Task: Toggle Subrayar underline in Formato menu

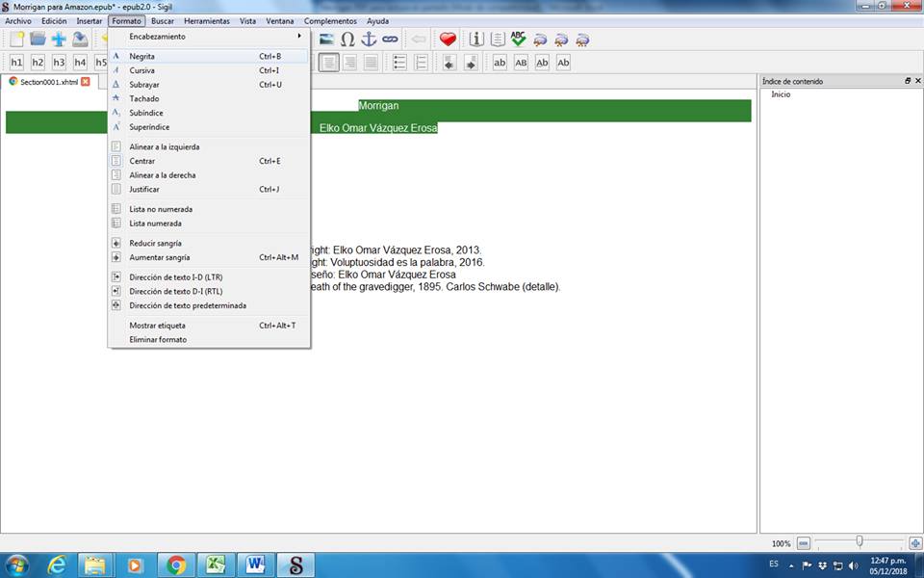Action: click(144, 85)
